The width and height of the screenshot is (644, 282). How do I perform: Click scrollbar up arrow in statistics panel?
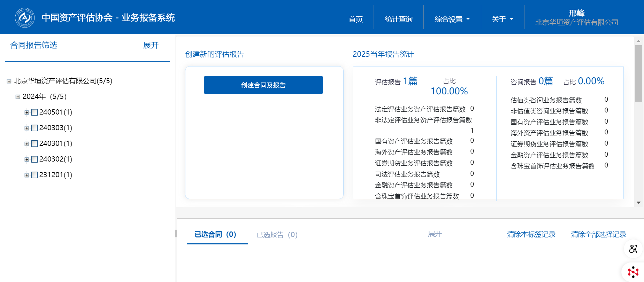(x=638, y=41)
